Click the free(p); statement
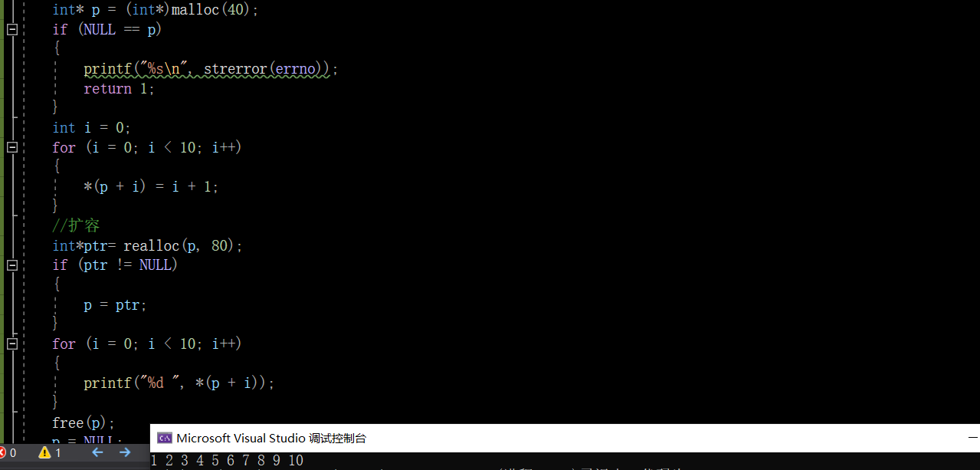The height and width of the screenshot is (470, 980). pyautogui.click(x=84, y=422)
